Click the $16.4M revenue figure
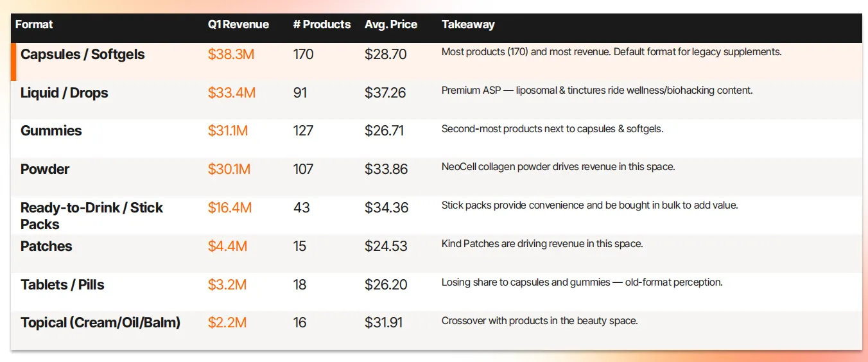Viewport: 868px width, 362px height. pos(230,208)
